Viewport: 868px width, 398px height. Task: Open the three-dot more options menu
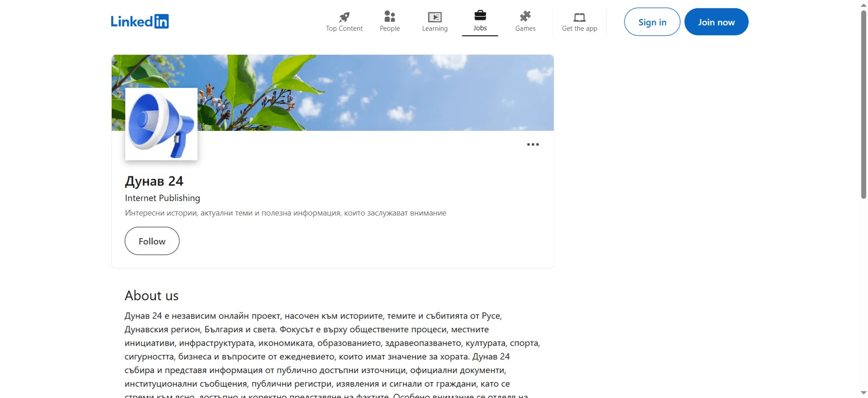click(x=533, y=144)
